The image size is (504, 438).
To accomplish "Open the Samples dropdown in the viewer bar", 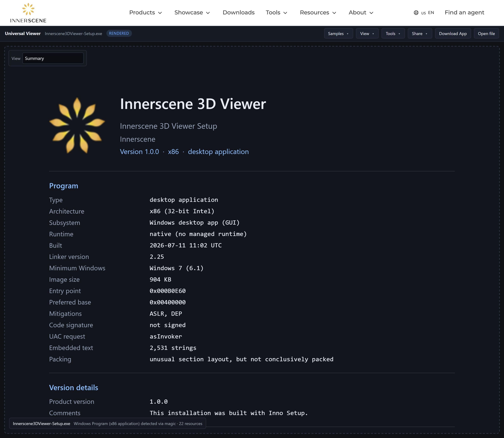I will [338, 33].
